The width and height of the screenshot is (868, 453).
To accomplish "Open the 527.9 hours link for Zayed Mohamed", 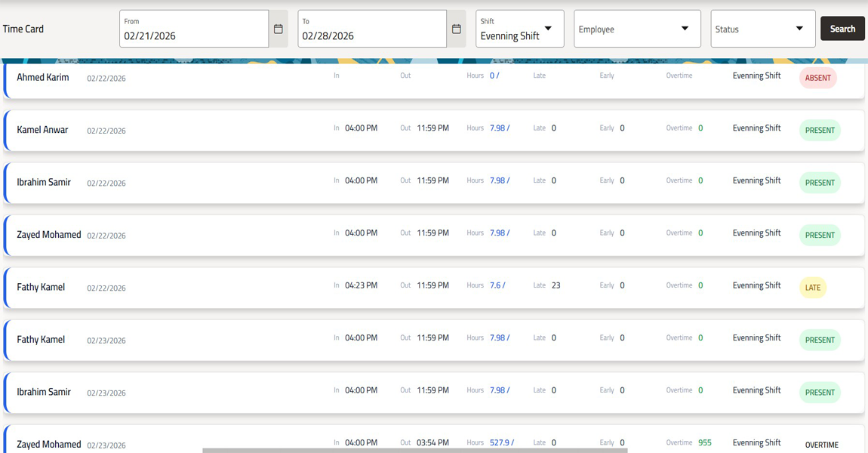I will click(x=502, y=442).
